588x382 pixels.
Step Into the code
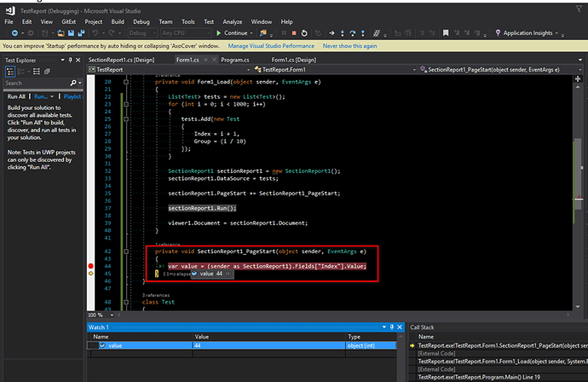click(342, 33)
